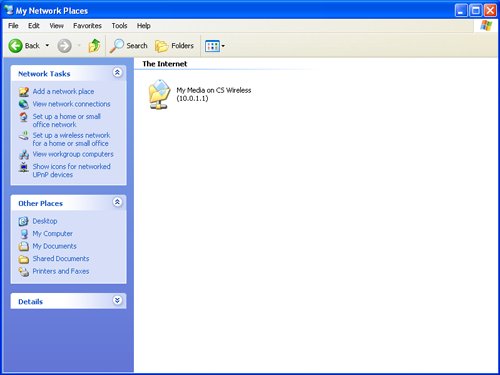Open View workgroup computers link

click(73, 154)
